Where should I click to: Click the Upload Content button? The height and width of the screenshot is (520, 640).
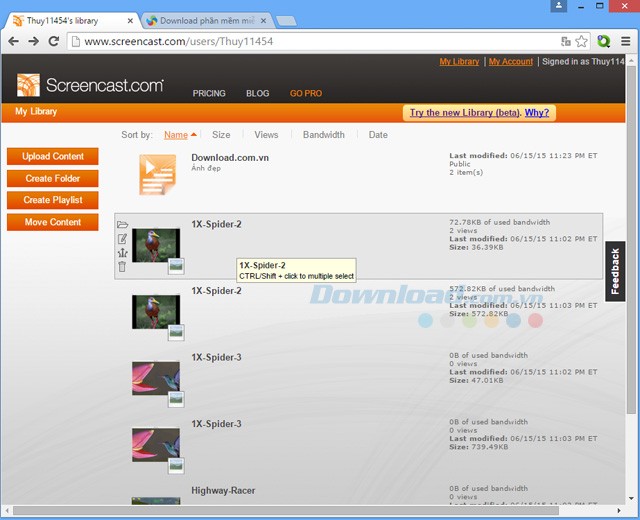(x=53, y=156)
